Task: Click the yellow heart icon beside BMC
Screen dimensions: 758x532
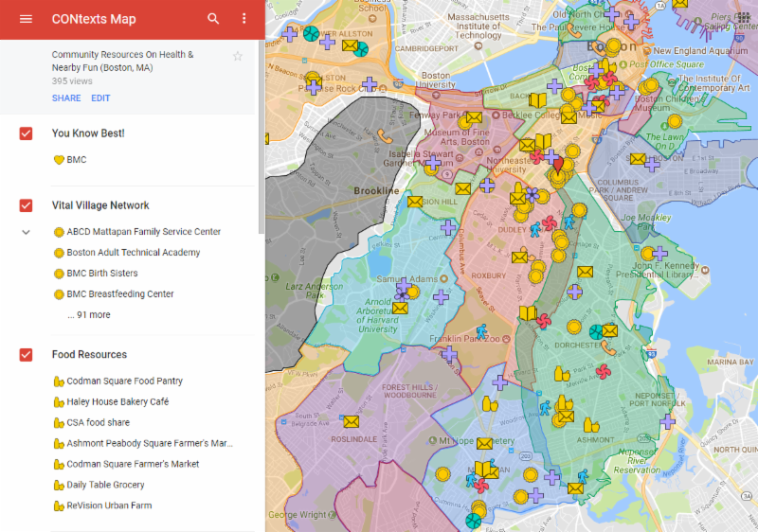Action: point(58,160)
